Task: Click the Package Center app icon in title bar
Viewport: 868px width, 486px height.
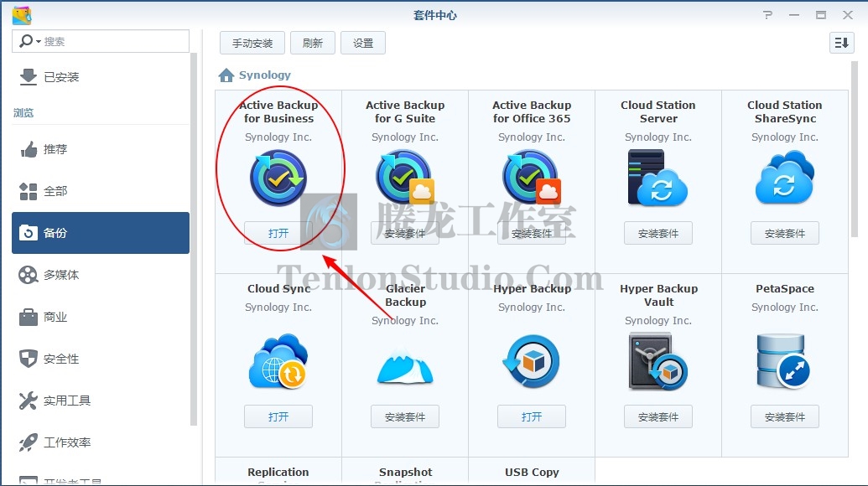Action: [x=22, y=15]
